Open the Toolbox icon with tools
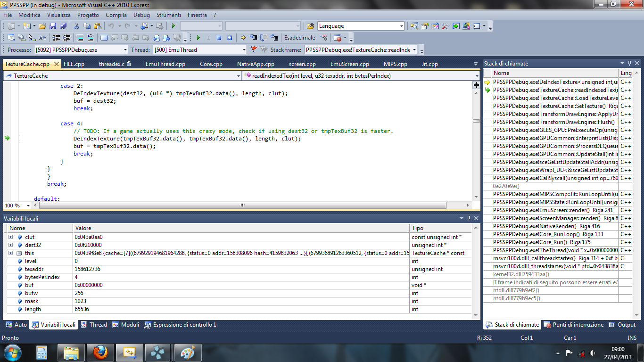This screenshot has width=644, height=362. [x=446, y=26]
